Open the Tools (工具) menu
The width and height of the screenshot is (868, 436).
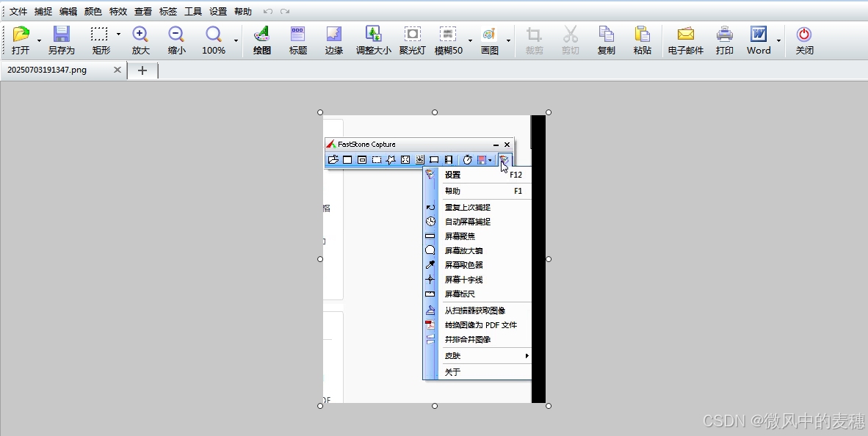tap(192, 11)
